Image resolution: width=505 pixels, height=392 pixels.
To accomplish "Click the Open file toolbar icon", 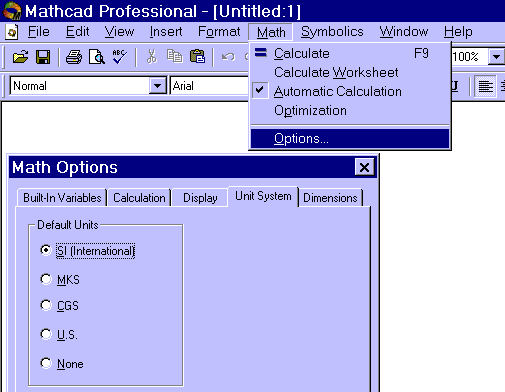I will [21, 57].
